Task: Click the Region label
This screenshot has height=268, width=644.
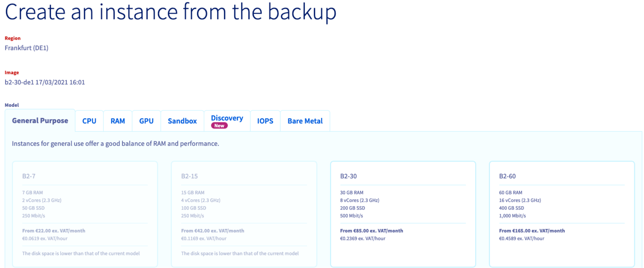Action: 12,38
